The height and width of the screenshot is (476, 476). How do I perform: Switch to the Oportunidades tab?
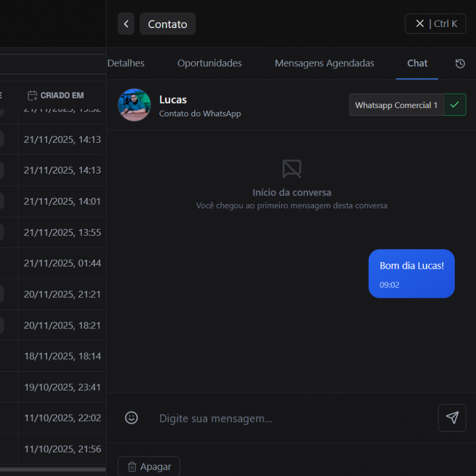[x=209, y=63]
